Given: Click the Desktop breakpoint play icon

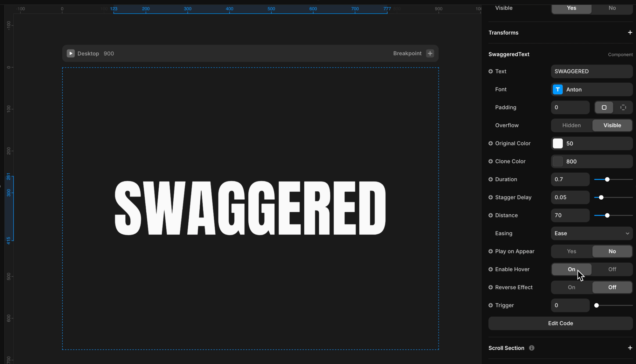Looking at the screenshot, I should tap(71, 53).
